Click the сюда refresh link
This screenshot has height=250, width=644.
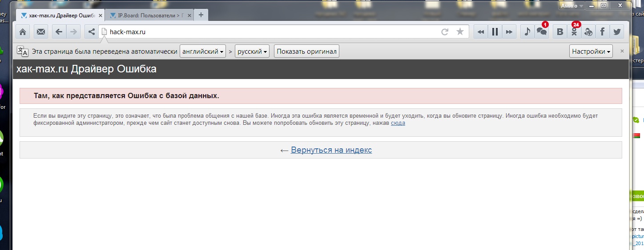coord(398,123)
